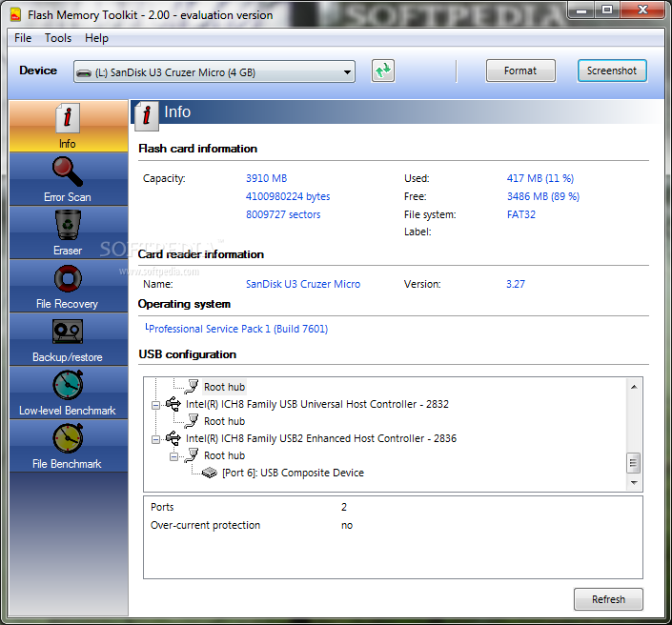
Task: Open Low-level Benchmark stopwatch
Action: pyautogui.click(x=68, y=393)
